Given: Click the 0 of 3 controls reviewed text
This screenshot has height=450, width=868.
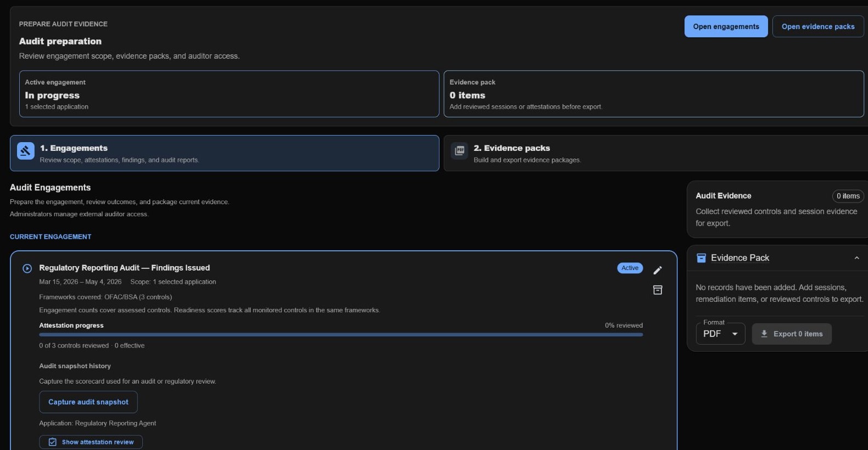Looking at the screenshot, I should click(74, 346).
